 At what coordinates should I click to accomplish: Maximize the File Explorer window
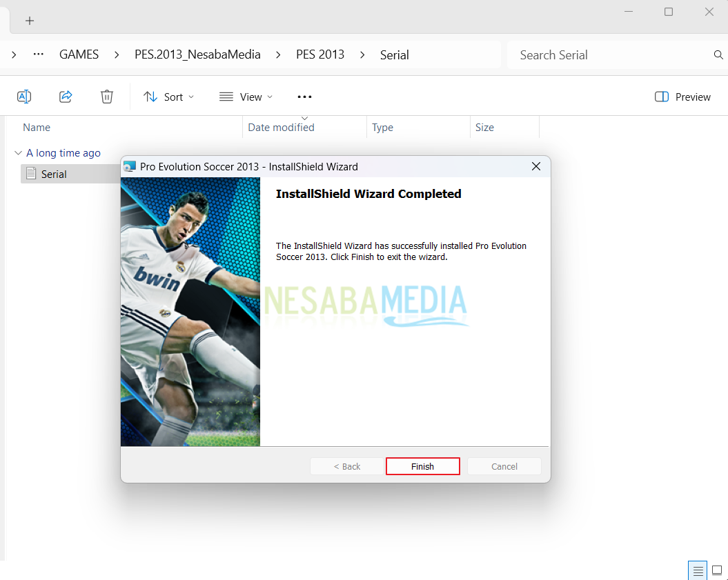[669, 12]
